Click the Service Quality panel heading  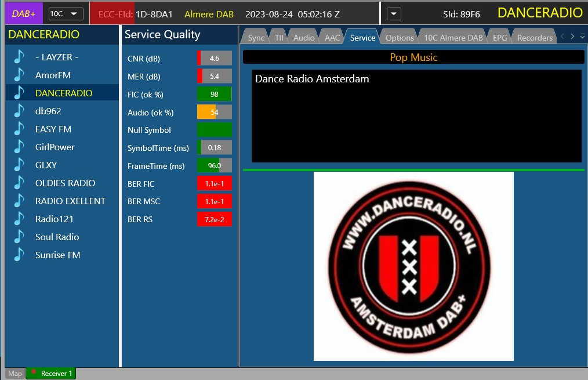click(x=162, y=34)
